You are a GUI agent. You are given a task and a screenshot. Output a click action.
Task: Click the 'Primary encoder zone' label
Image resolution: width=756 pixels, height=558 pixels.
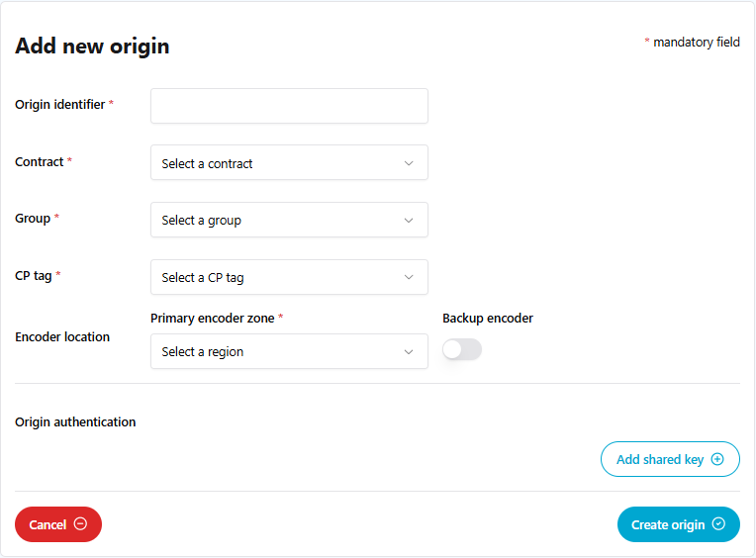coord(212,319)
